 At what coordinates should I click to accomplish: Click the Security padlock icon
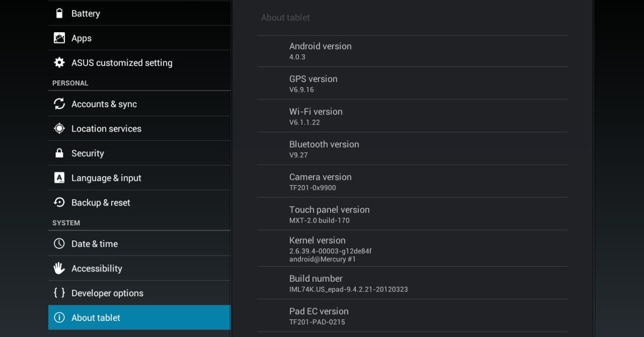coord(60,153)
